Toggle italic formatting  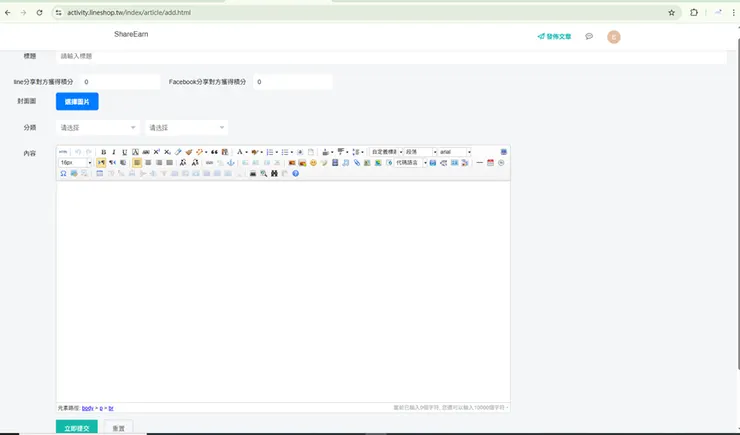click(x=114, y=152)
